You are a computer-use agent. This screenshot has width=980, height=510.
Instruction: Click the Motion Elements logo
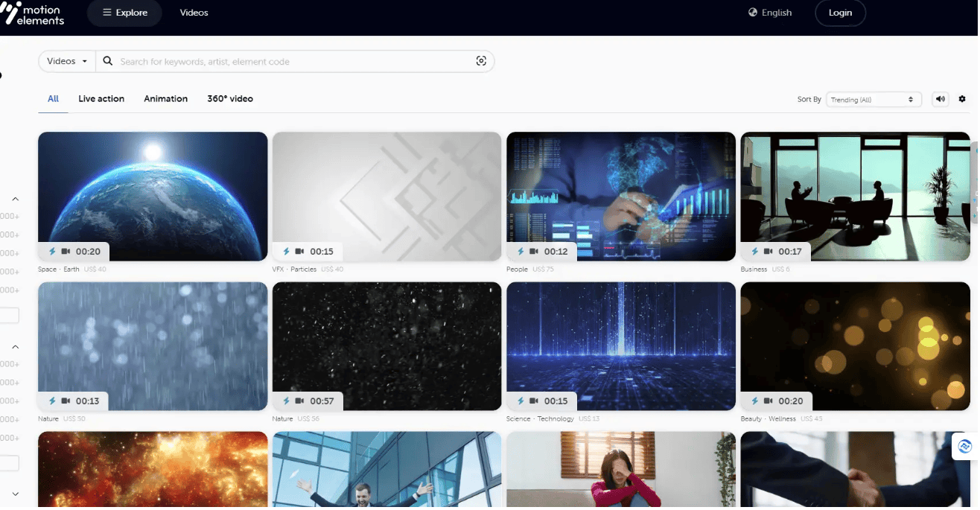tap(34, 13)
